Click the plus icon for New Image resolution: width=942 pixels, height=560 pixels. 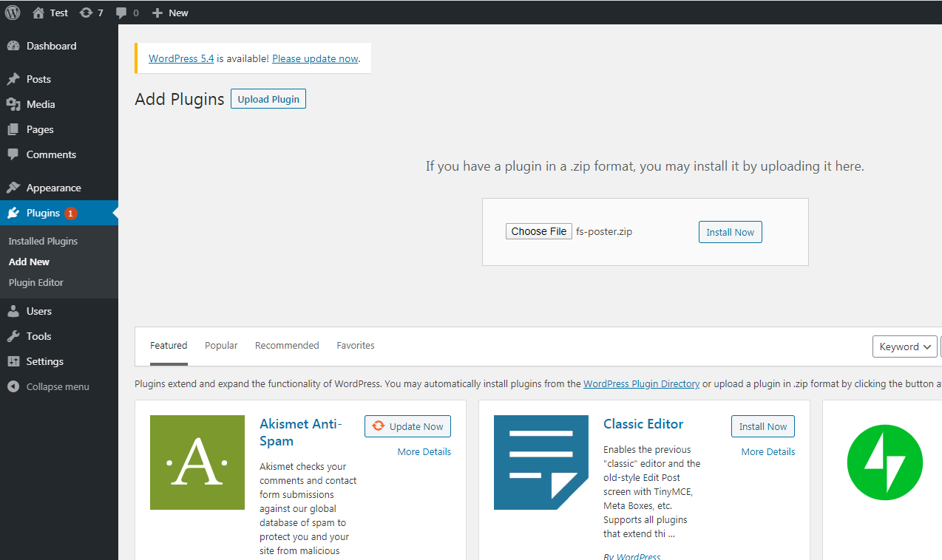click(x=157, y=13)
